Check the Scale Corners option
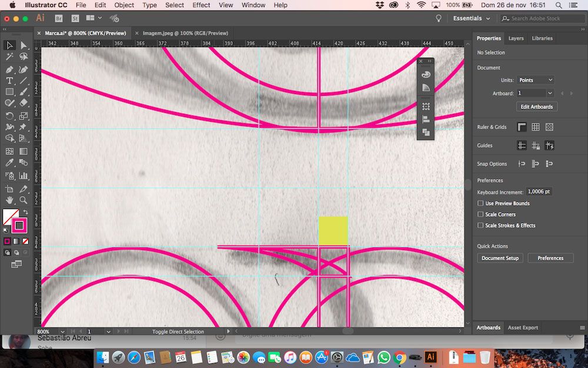Screen dimensions: 588x368 [480, 215]
